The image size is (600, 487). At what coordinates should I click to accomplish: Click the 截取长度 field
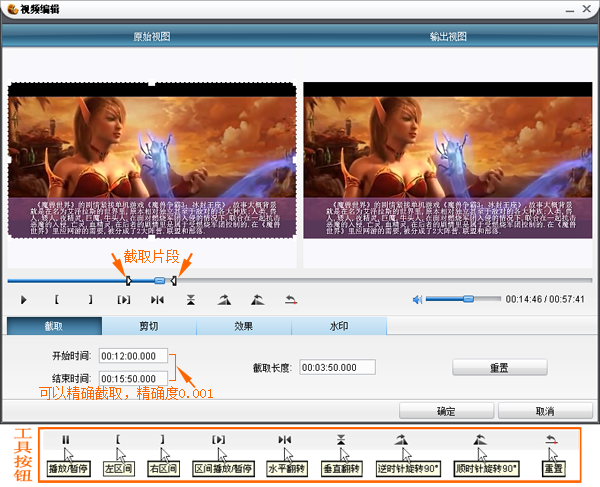337,367
